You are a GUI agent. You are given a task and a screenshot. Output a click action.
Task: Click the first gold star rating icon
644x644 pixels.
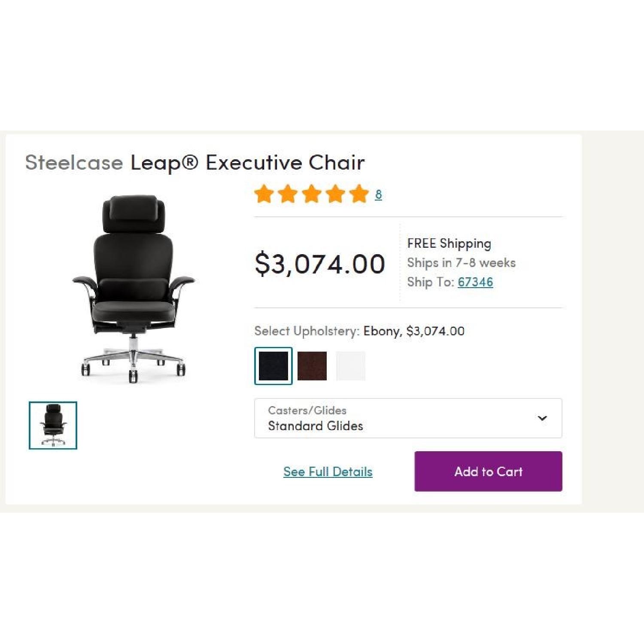point(265,194)
